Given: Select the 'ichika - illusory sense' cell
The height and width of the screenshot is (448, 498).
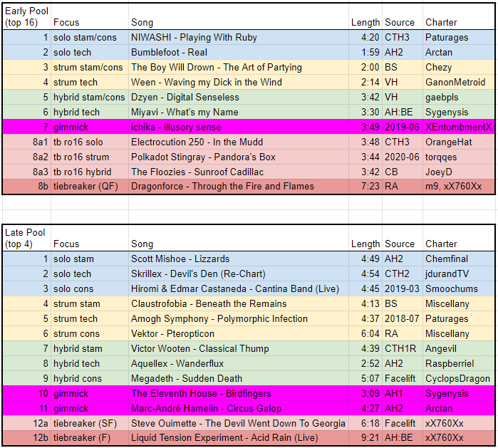Looking at the screenshot, I should (239, 127).
